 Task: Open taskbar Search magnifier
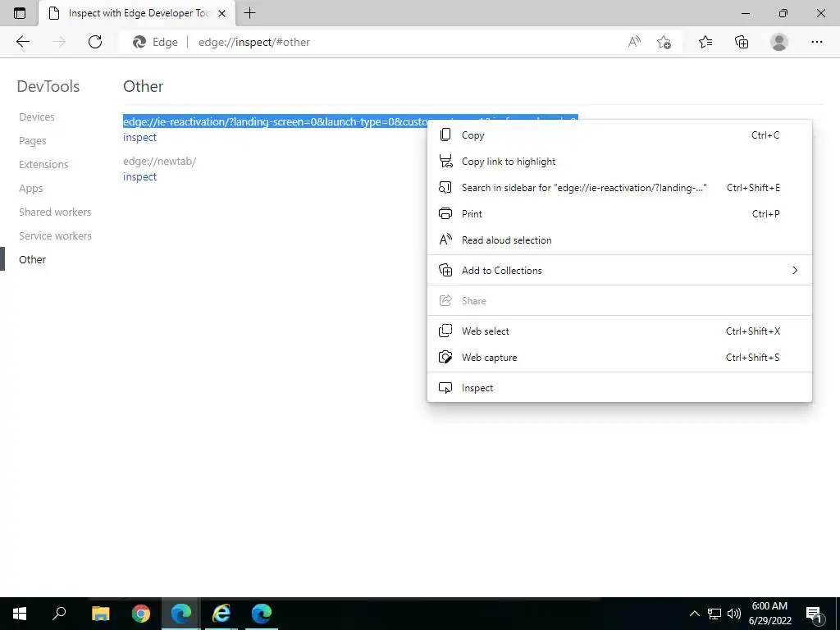tap(59, 614)
